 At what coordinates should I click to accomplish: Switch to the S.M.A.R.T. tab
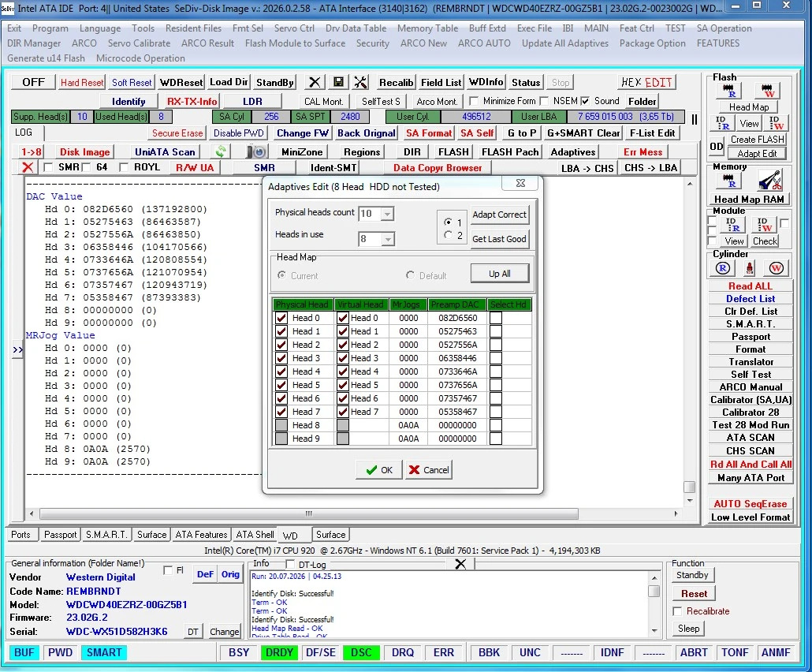click(x=106, y=535)
